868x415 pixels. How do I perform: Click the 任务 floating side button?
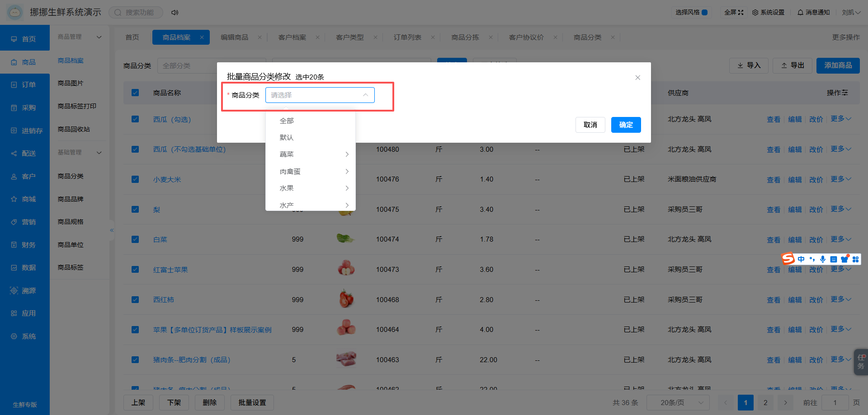click(861, 362)
